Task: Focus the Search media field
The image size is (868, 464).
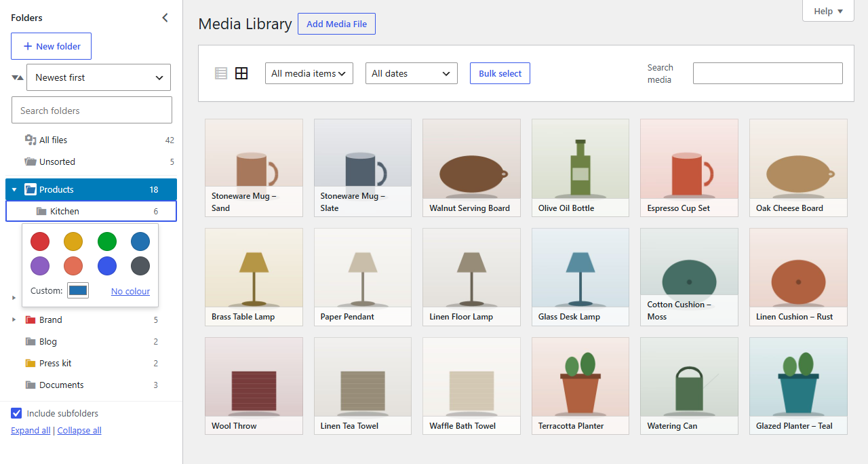Action: 768,73
